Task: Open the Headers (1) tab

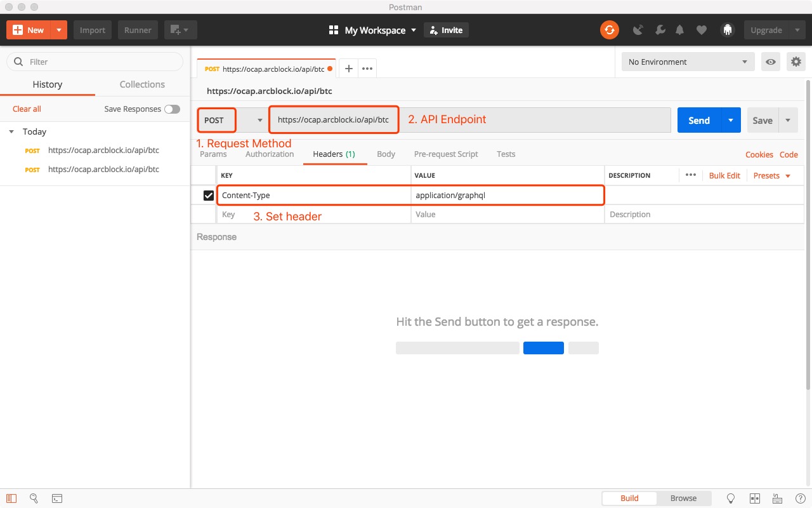Action: 334,154
